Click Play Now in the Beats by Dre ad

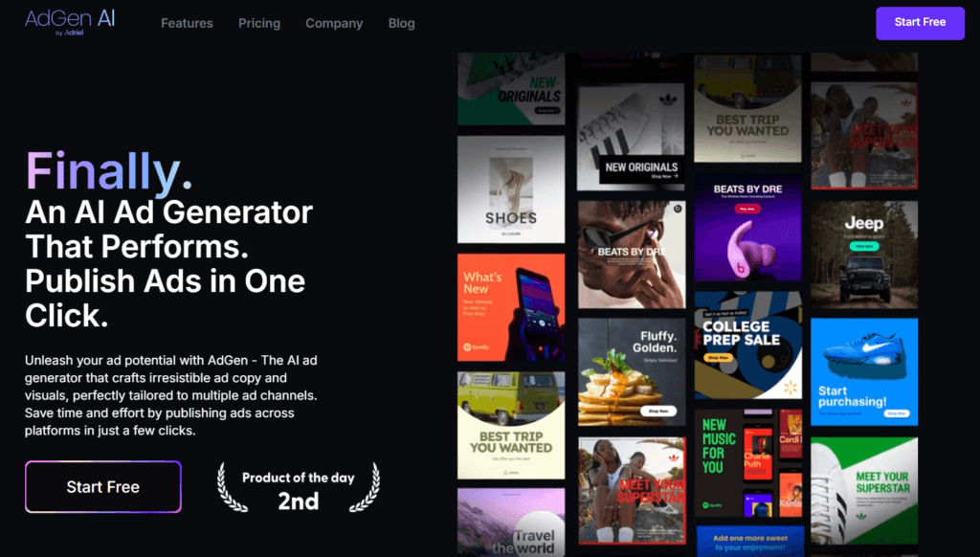pyautogui.click(x=746, y=209)
